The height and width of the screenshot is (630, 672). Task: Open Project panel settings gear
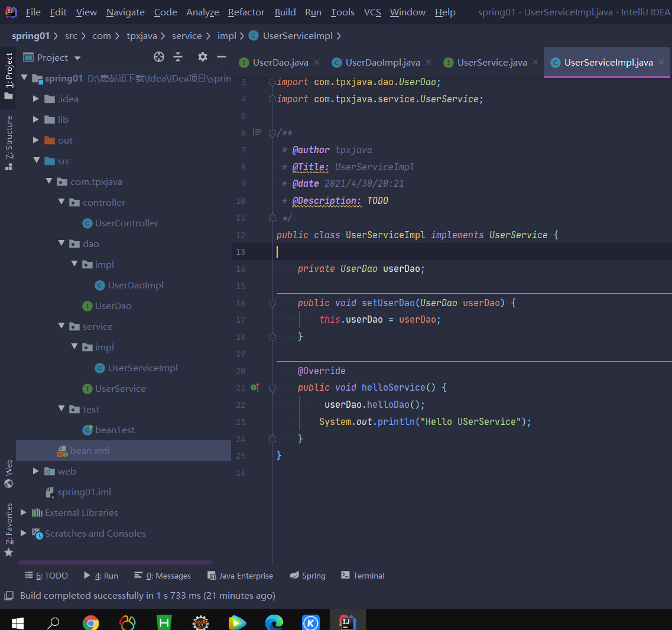coord(202,57)
